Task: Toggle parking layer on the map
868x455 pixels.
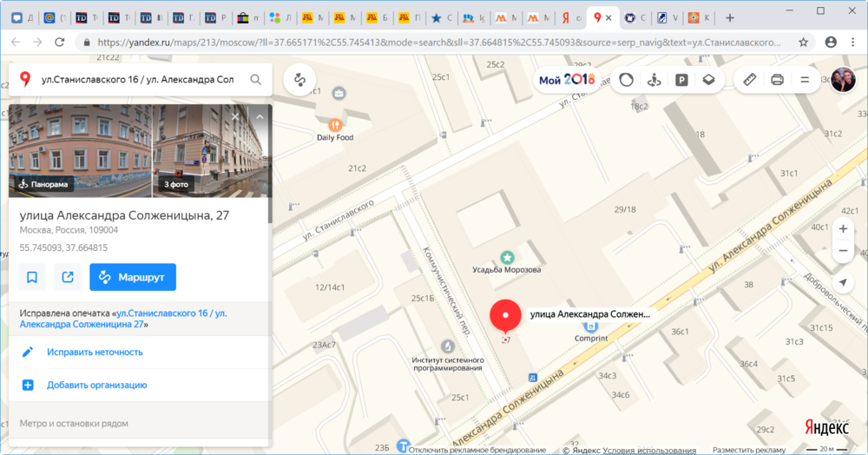Action: coord(681,80)
